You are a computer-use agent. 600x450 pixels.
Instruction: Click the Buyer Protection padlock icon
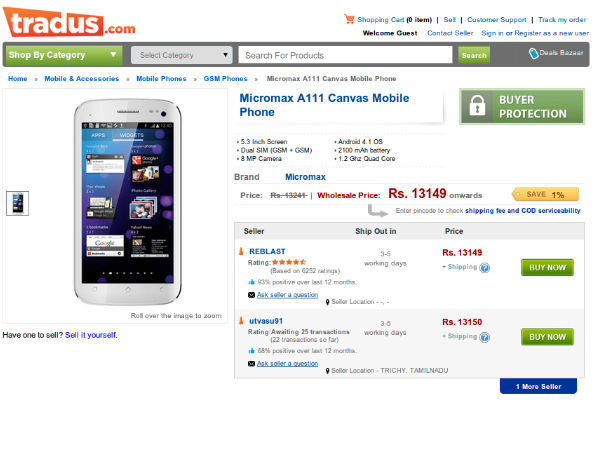pyautogui.click(x=479, y=107)
